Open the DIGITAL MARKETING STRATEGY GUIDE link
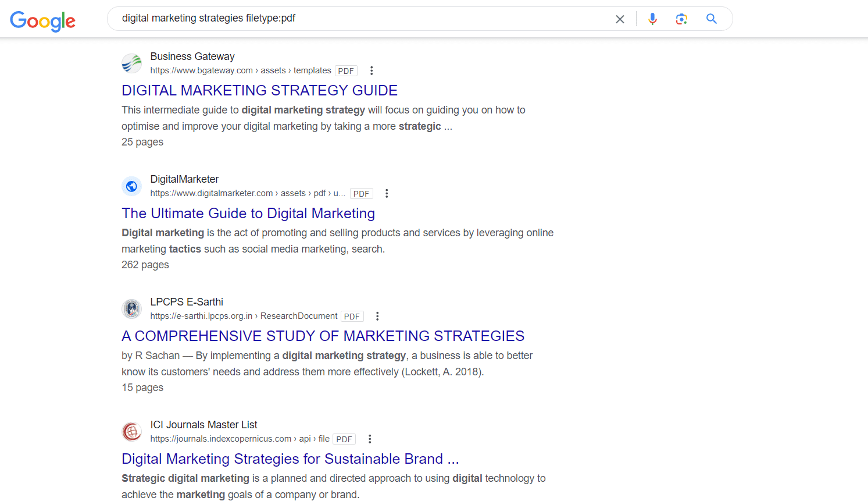The height and width of the screenshot is (501, 868). [x=259, y=90]
